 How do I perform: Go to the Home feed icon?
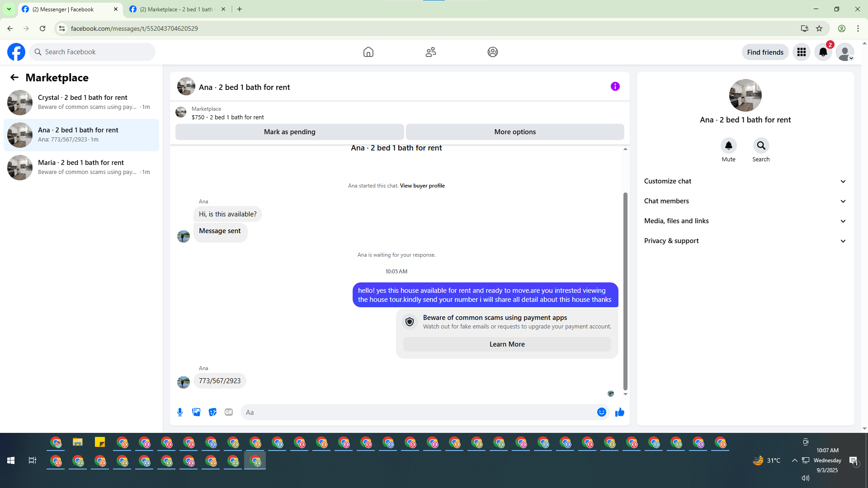(368, 52)
